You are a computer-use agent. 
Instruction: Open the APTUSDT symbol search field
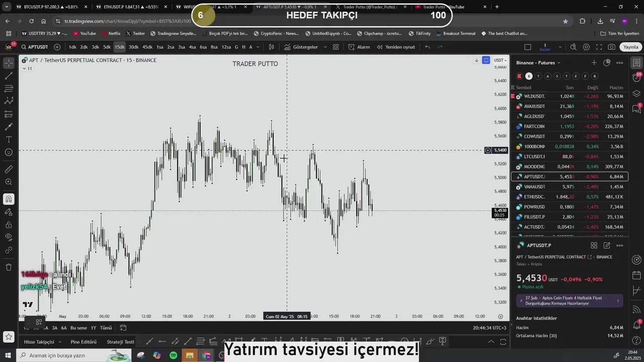pos(35,47)
